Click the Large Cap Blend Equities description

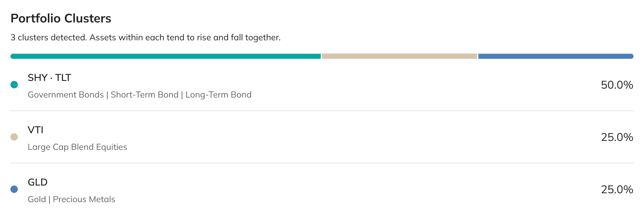(x=77, y=147)
